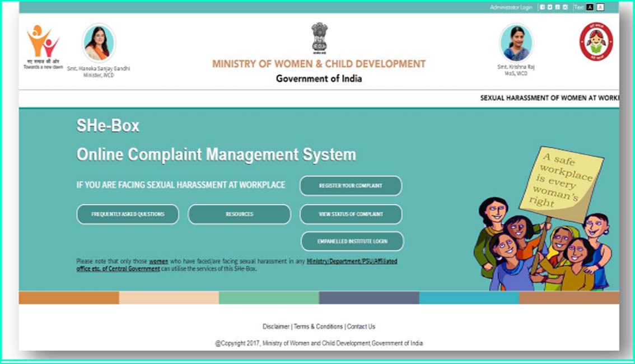Viewport: 635px width, 364px height.
Task: Click the Contact Us footer link
Action: 361,326
